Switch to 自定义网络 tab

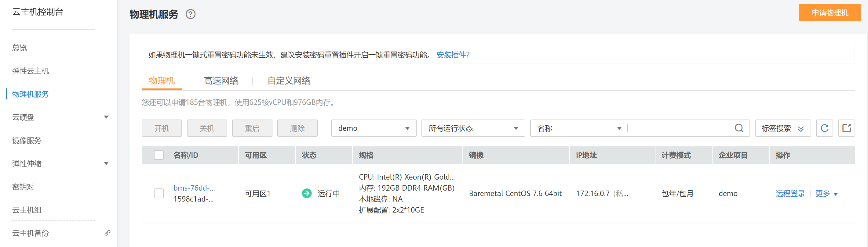(289, 81)
